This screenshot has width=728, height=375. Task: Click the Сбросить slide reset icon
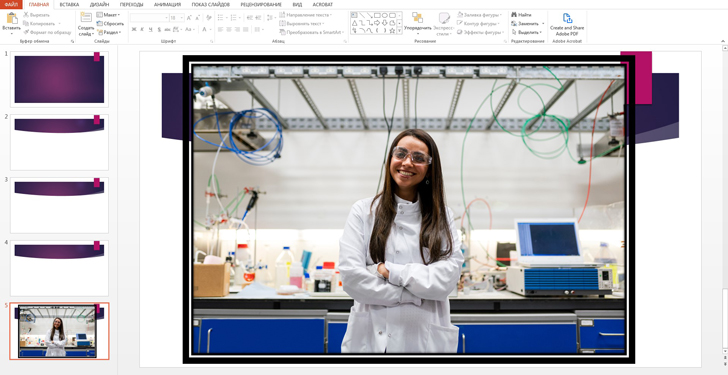click(99, 24)
